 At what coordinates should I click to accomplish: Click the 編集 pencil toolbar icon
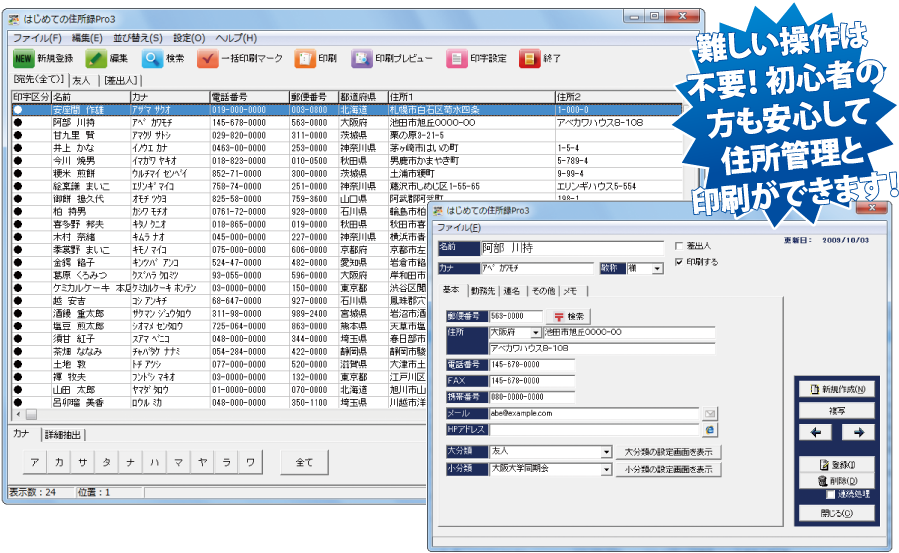coord(95,59)
